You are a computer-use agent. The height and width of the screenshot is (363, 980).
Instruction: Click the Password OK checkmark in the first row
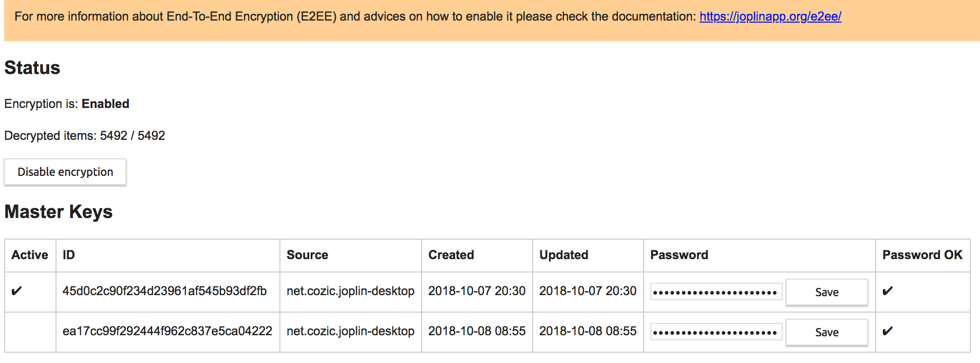[888, 291]
